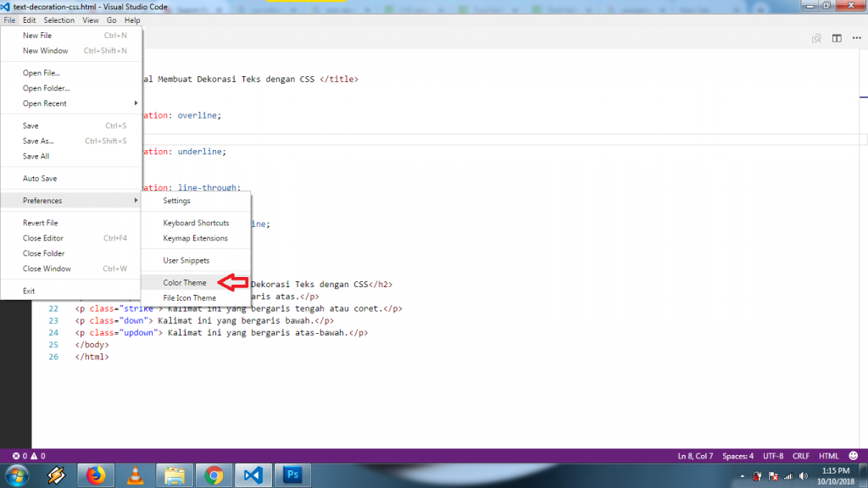Open Google Chrome from the taskbar

[214, 475]
